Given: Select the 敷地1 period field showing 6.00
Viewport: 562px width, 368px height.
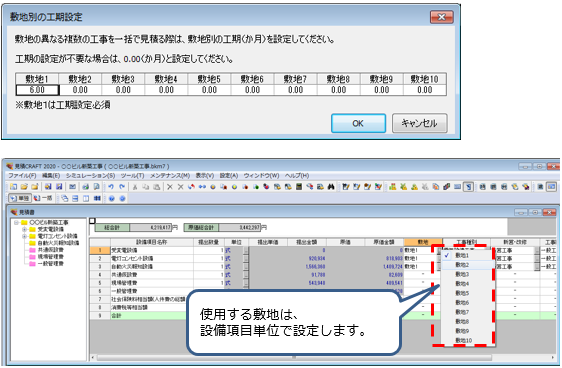Looking at the screenshot, I should [x=37, y=90].
